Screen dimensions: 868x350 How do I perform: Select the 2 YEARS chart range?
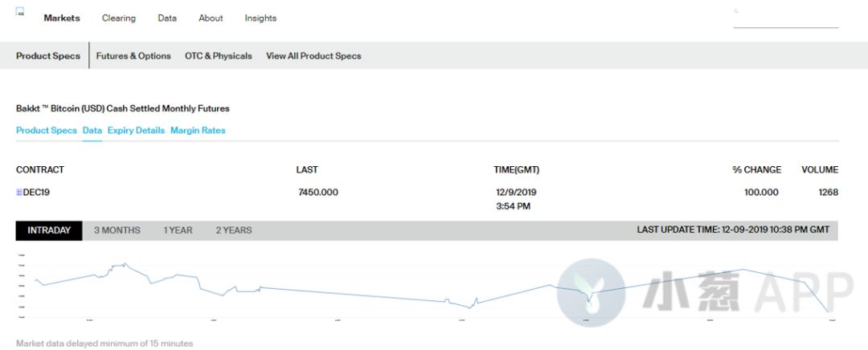tap(233, 230)
